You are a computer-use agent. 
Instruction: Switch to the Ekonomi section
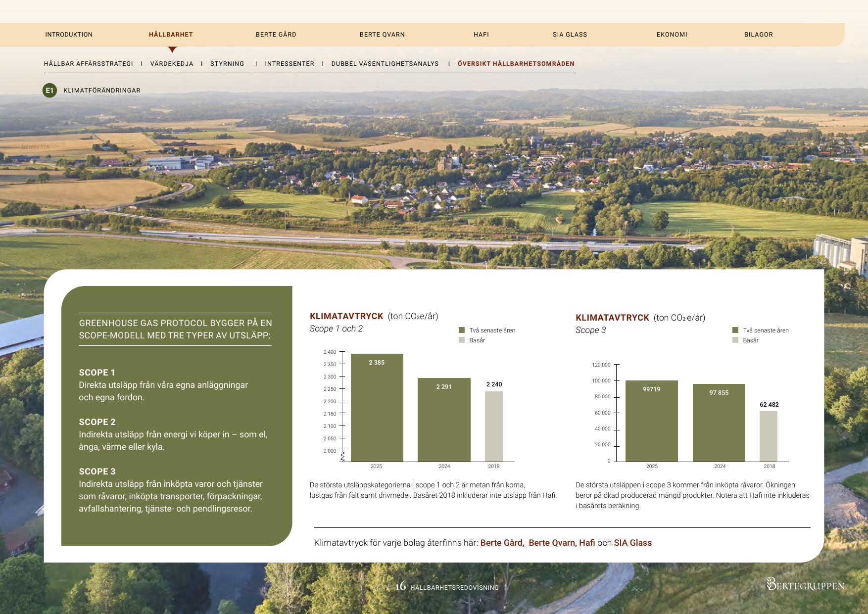point(672,35)
